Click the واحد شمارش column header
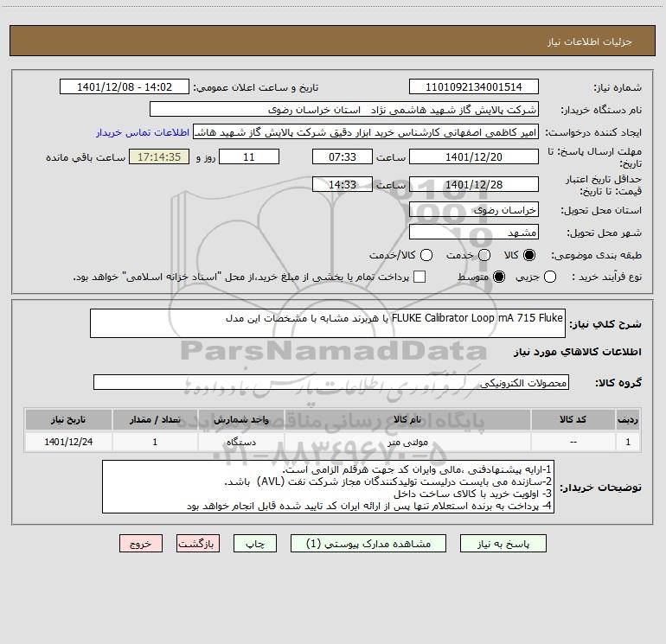The height and width of the screenshot is (644, 666). pos(240,420)
